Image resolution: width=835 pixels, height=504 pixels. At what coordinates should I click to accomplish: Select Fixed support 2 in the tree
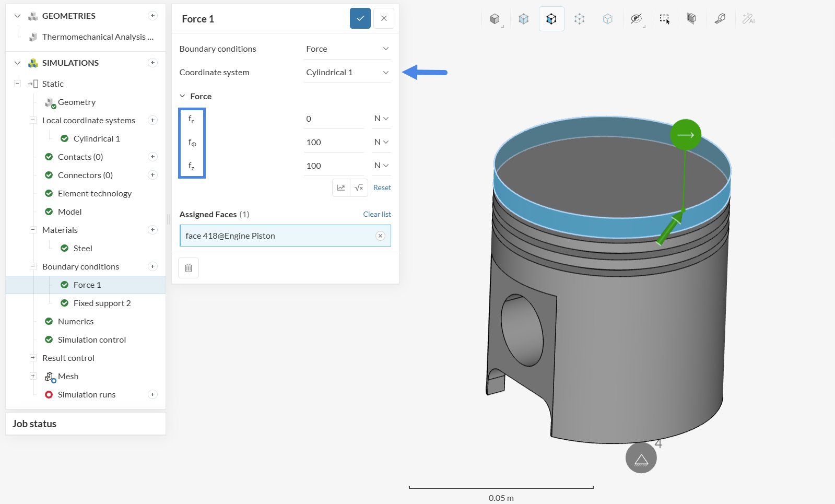[x=102, y=303]
